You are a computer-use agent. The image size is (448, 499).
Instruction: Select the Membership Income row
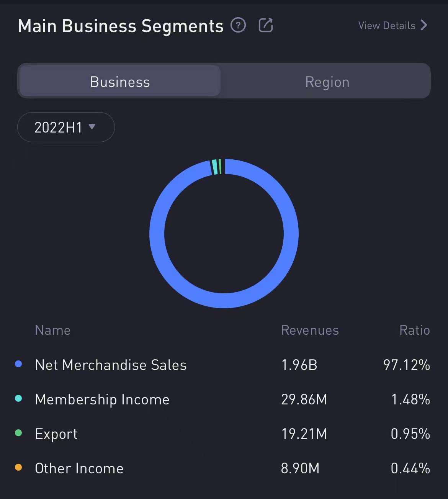pyautogui.click(x=102, y=399)
